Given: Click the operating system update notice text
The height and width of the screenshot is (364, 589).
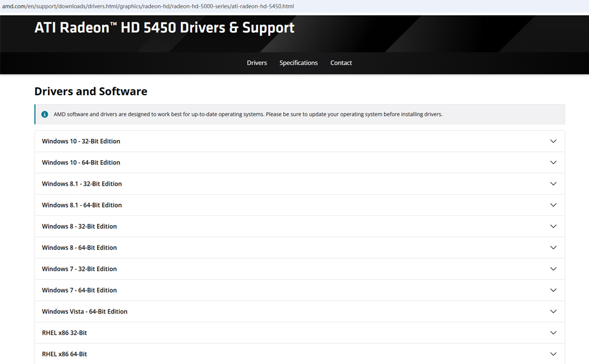Looking at the screenshot, I should tap(248, 114).
